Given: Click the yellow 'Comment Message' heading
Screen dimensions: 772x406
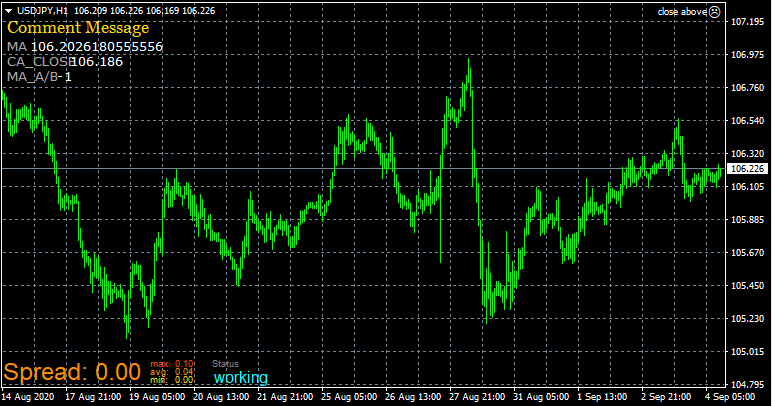Looking at the screenshot, I should pyautogui.click(x=78, y=28).
